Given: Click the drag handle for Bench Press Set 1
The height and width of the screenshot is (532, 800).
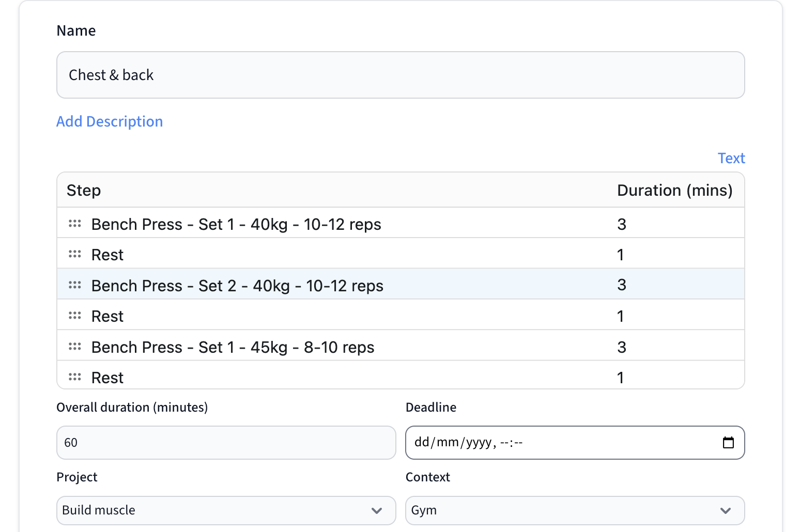Looking at the screenshot, I should [x=75, y=223].
